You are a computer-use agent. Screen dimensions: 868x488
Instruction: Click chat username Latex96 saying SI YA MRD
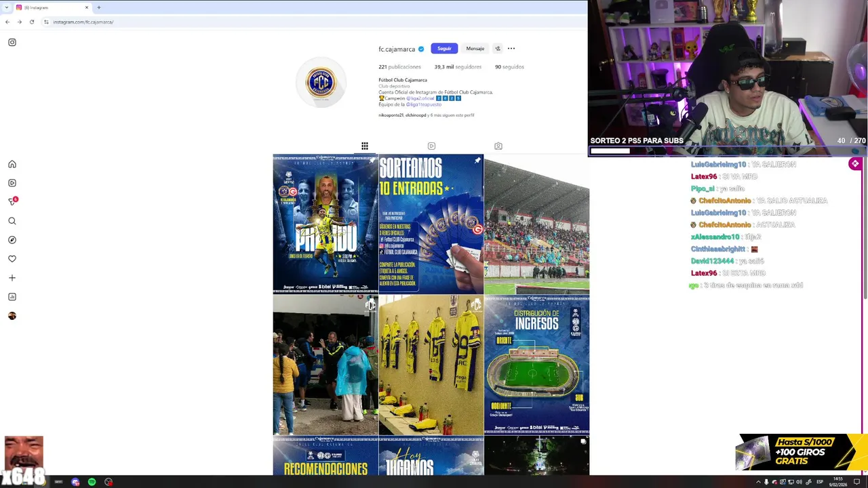tap(704, 177)
